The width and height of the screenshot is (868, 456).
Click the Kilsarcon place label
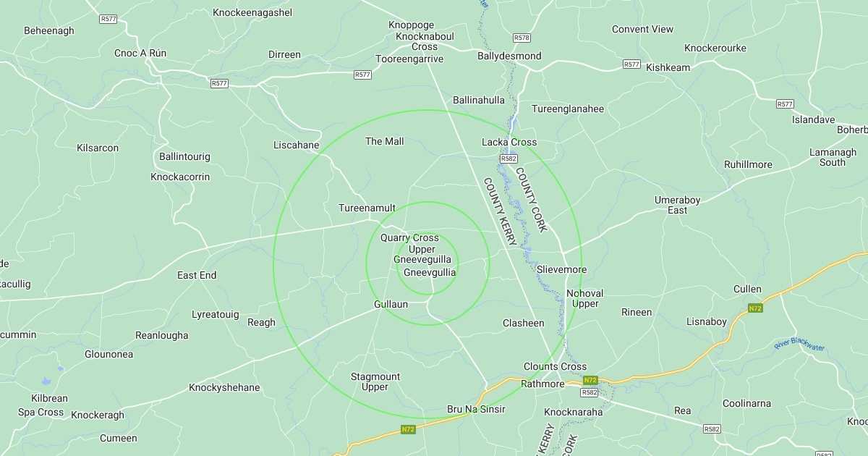(98, 148)
